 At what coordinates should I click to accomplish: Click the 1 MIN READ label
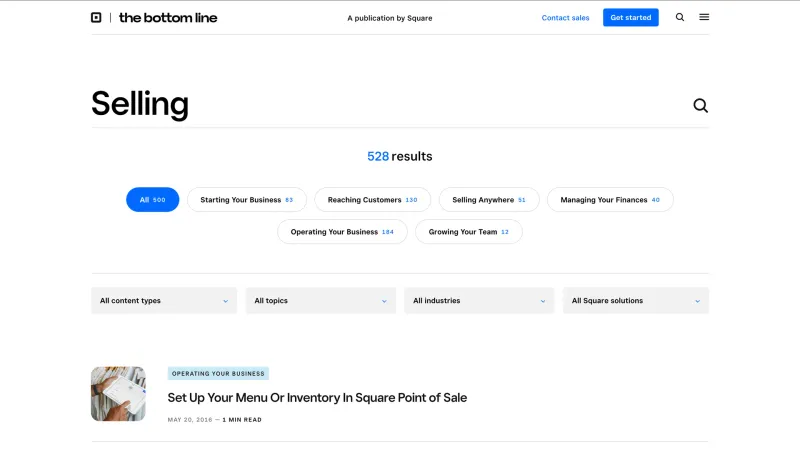[242, 419]
